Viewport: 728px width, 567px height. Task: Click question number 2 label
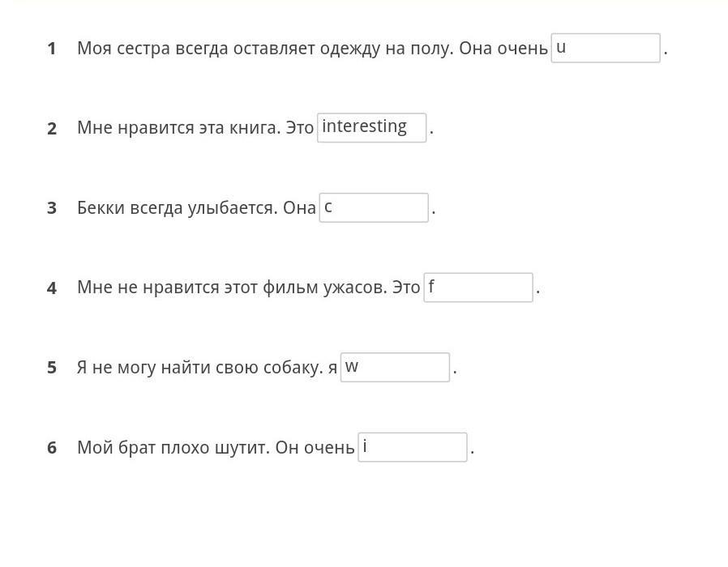pos(52,129)
